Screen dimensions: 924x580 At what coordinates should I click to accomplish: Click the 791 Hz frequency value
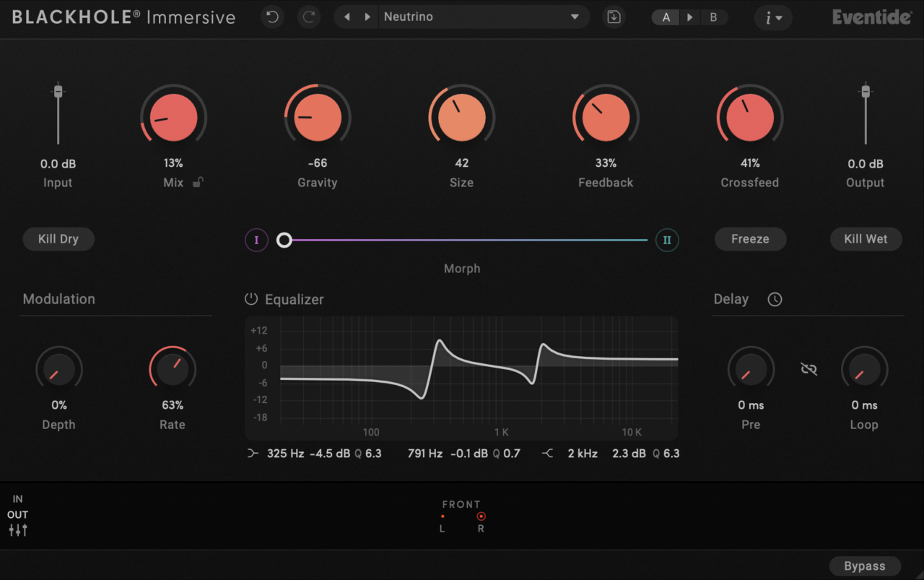(425, 454)
